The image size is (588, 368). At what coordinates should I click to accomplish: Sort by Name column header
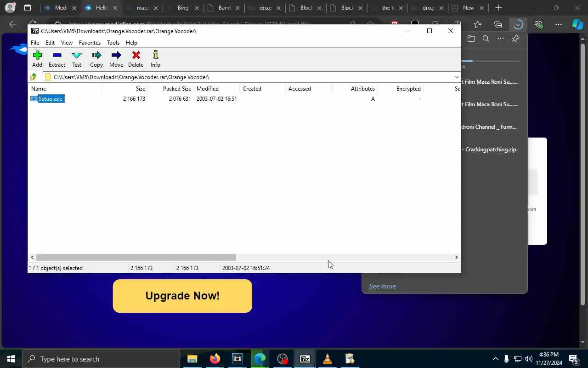(x=65, y=89)
